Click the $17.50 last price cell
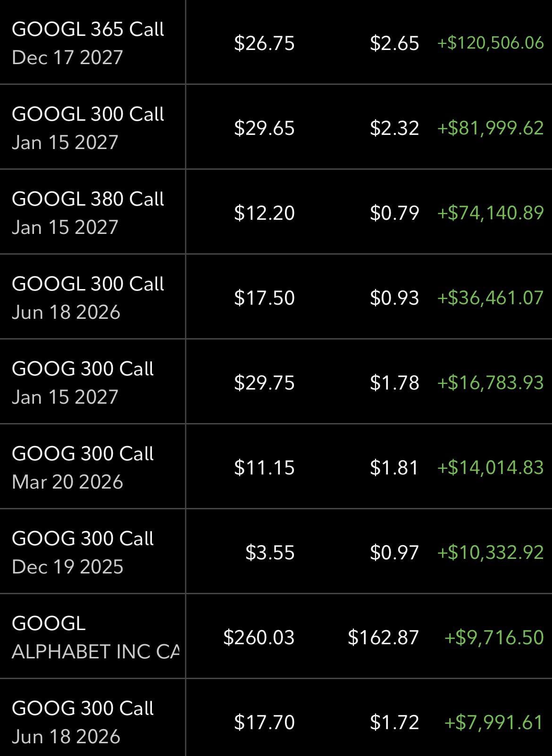Viewport: 552px width, 756px height. 264,298
